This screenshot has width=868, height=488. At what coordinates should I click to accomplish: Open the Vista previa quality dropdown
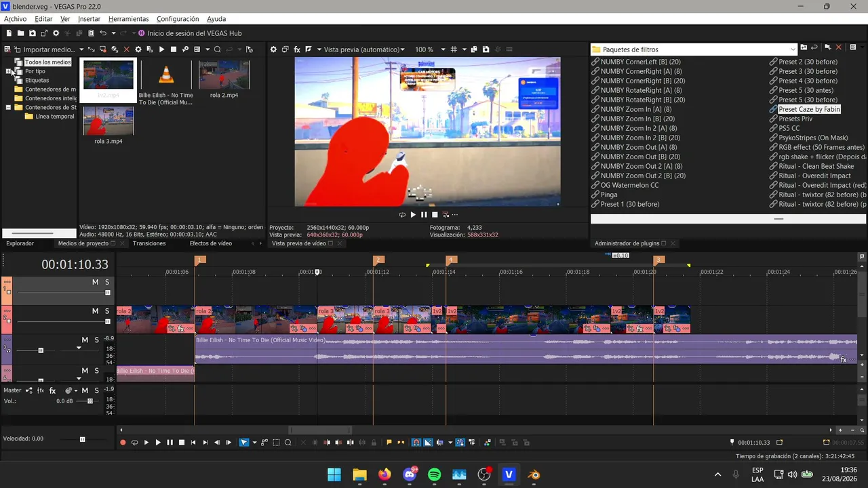pyautogui.click(x=402, y=49)
